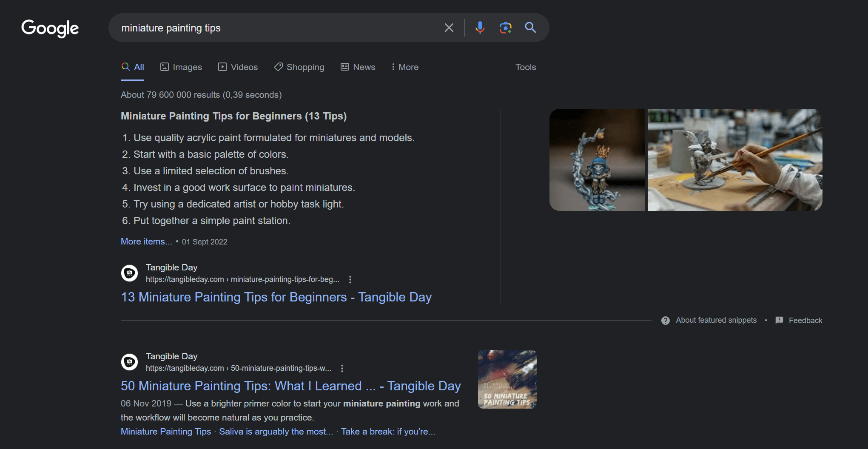Expand the More search categories menu

(x=405, y=67)
